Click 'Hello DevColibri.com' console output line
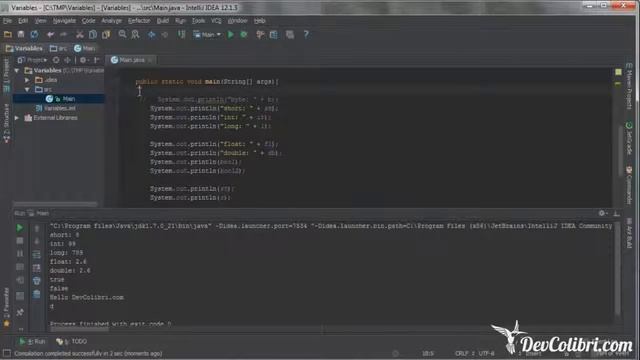Viewport: 640px width, 360px height. [x=87, y=298]
